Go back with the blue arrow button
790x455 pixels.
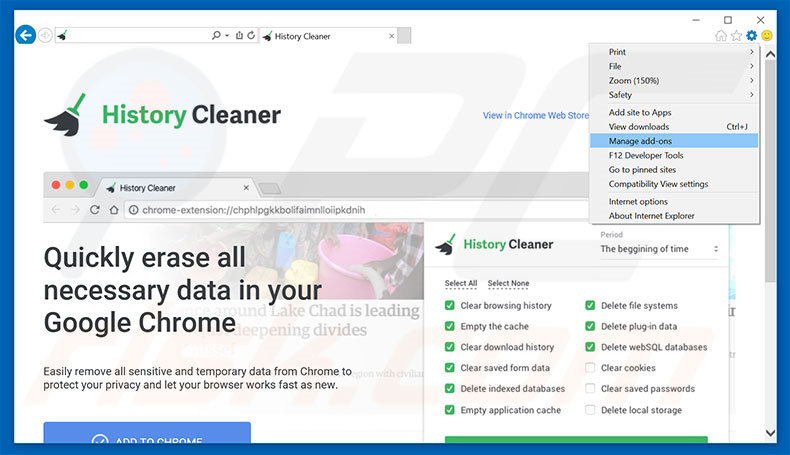(25, 35)
